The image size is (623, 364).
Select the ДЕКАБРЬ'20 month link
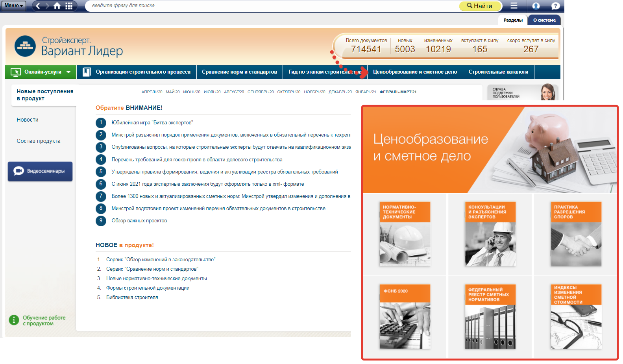(340, 92)
